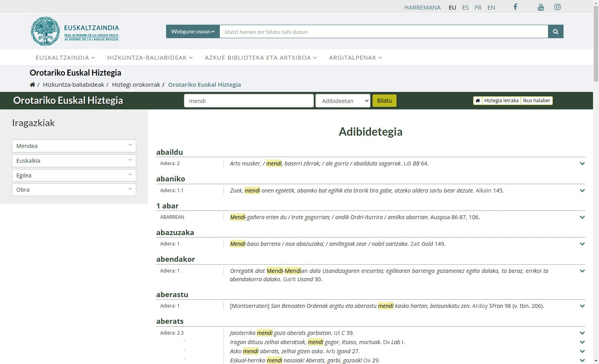This screenshot has height=364, width=599.
Task: Click the 'Ikus halaber' button
Action: 536,101
